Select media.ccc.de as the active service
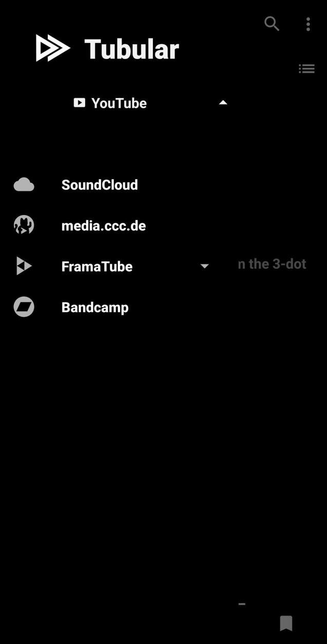 (x=103, y=225)
